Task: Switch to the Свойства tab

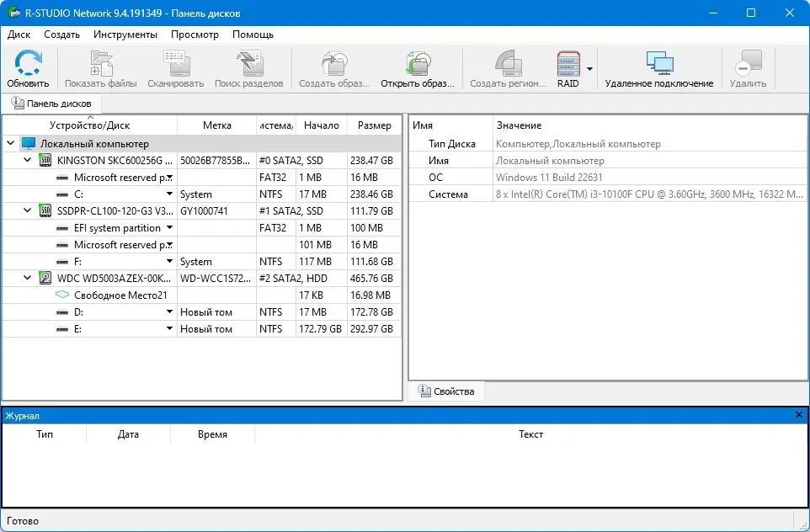Action: pos(447,391)
